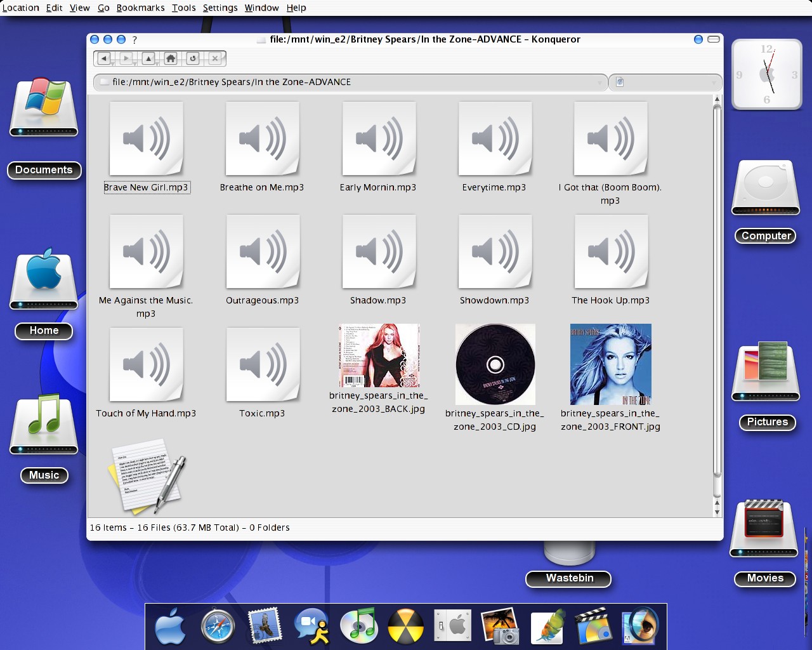Open thumbnail britney_spears_in_the_zone_2003_FRONT.jpg
812x650 pixels.
click(611, 364)
